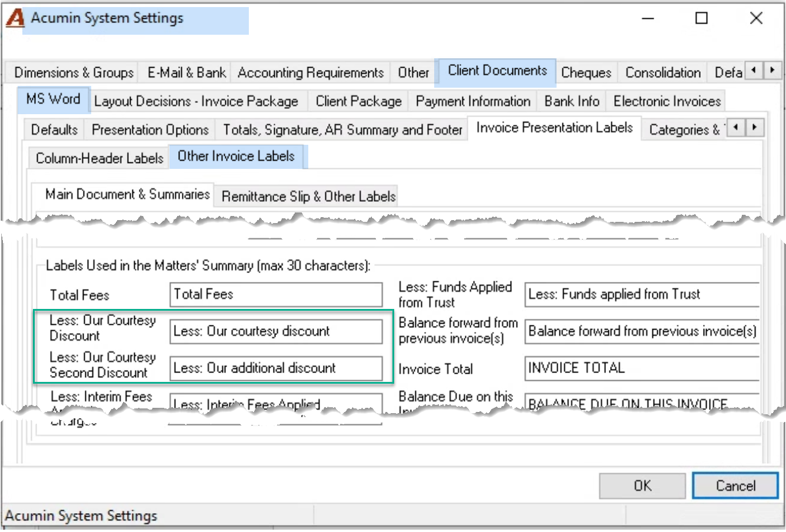The image size is (786, 532).
Task: Open the Dimensions & Groups tab
Action: pos(74,72)
